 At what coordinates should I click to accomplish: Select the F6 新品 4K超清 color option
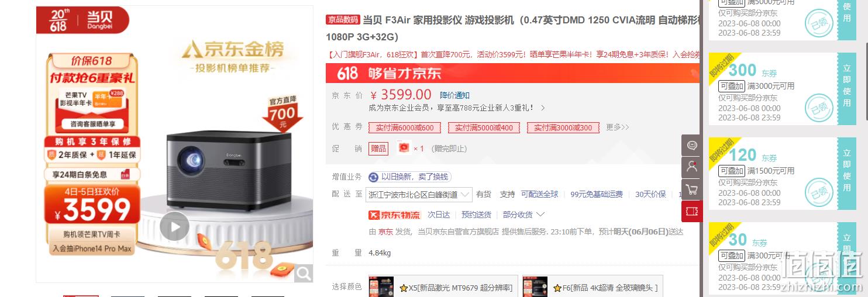point(593,286)
